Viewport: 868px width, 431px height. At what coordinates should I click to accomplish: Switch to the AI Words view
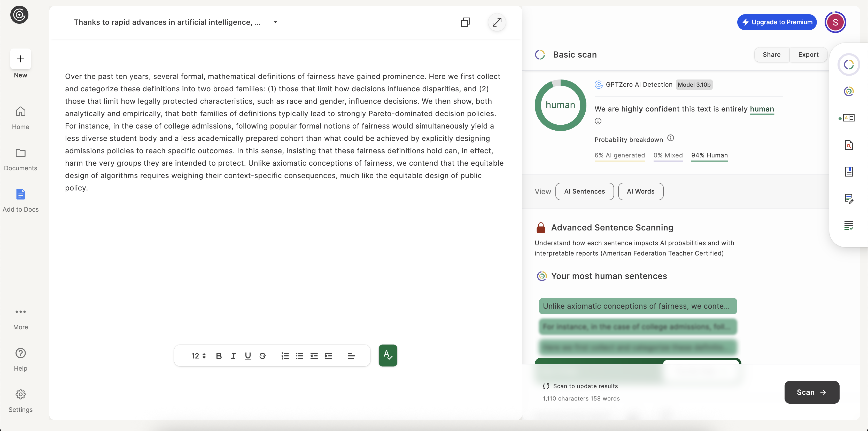pyautogui.click(x=640, y=191)
